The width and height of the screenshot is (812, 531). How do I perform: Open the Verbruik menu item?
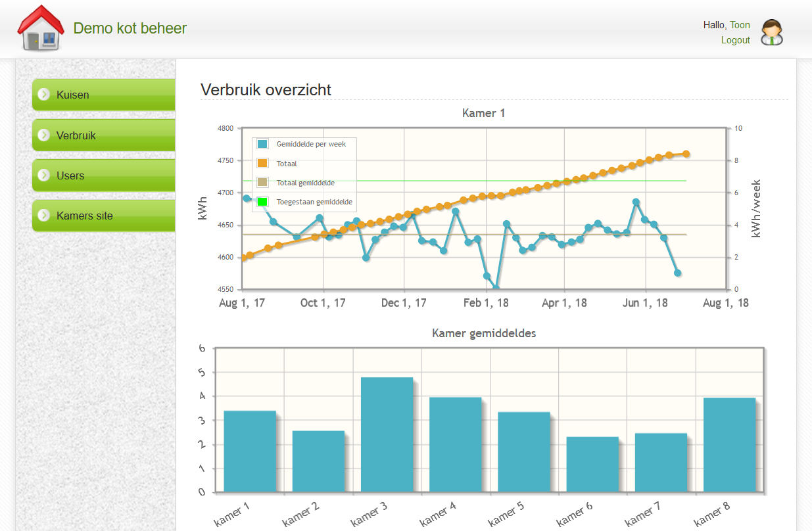(x=76, y=135)
